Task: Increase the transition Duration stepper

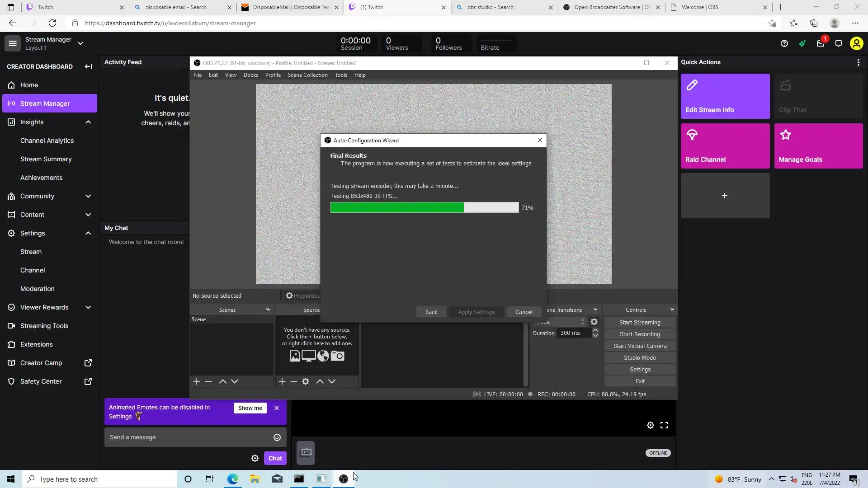Action: pyautogui.click(x=595, y=330)
